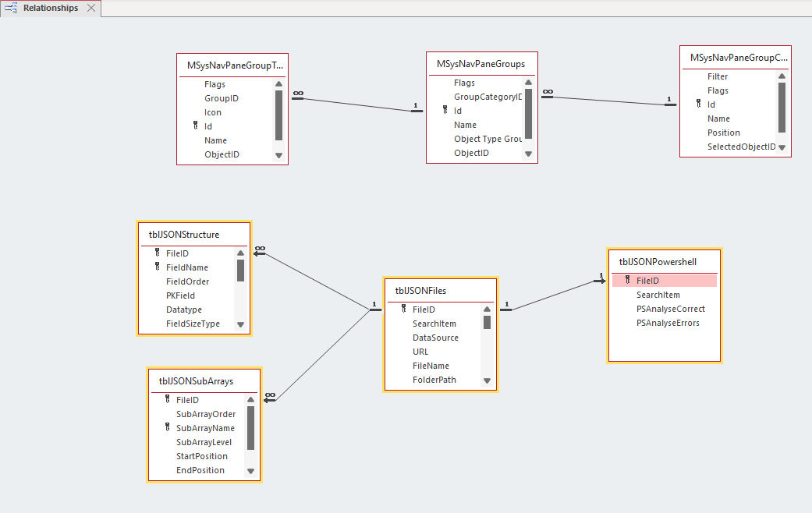Select FileName field in tblJSONFiles

(x=431, y=366)
